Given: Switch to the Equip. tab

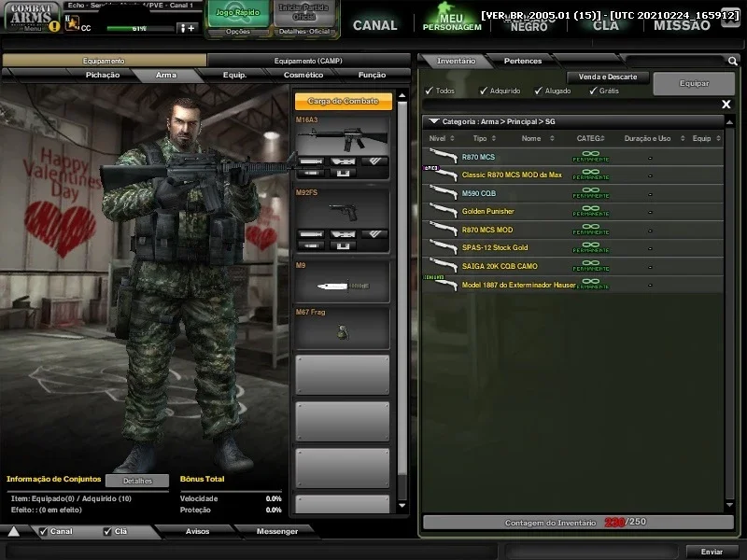Looking at the screenshot, I should pyautogui.click(x=234, y=75).
